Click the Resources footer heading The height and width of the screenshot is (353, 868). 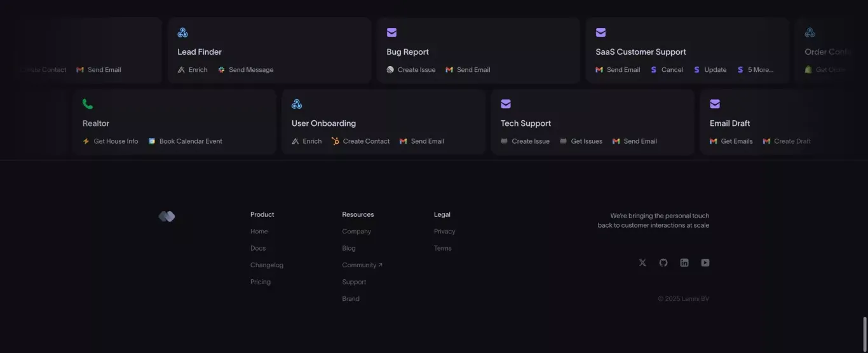358,215
